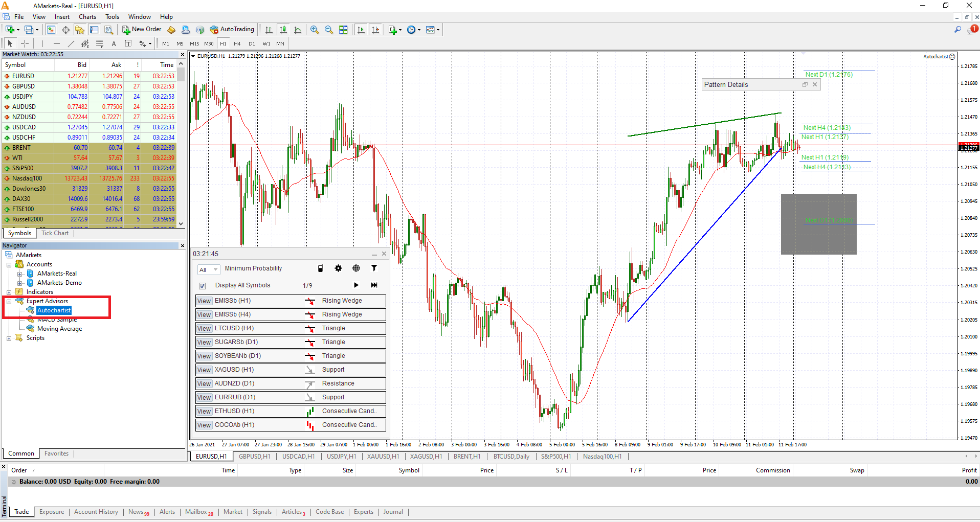980x522 pixels.
Task: Switch chart to candlesticks icon
Action: pos(283,30)
